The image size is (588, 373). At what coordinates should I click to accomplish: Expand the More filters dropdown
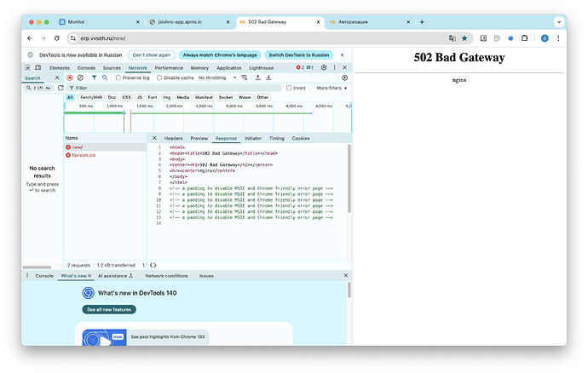point(331,88)
